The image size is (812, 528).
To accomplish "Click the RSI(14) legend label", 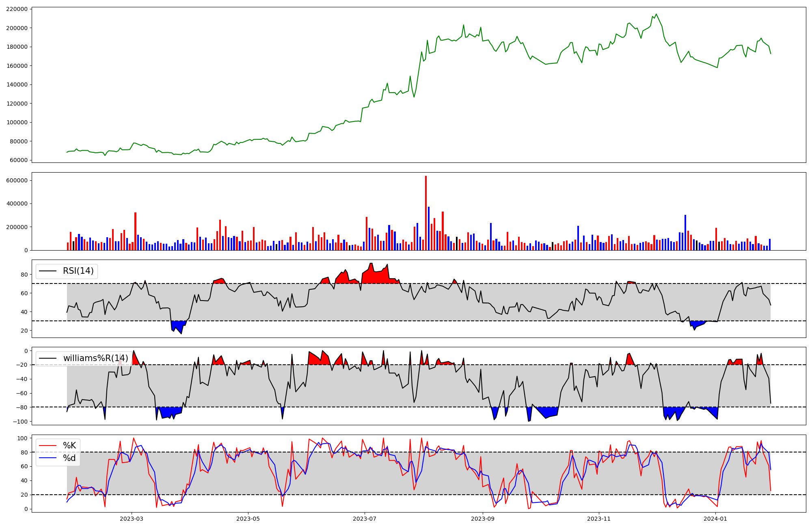I will (x=78, y=271).
